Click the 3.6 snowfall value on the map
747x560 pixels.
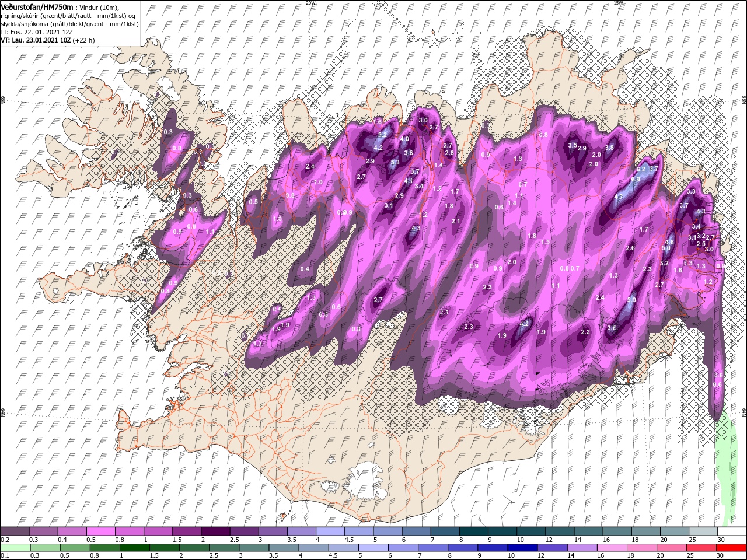pos(612,328)
